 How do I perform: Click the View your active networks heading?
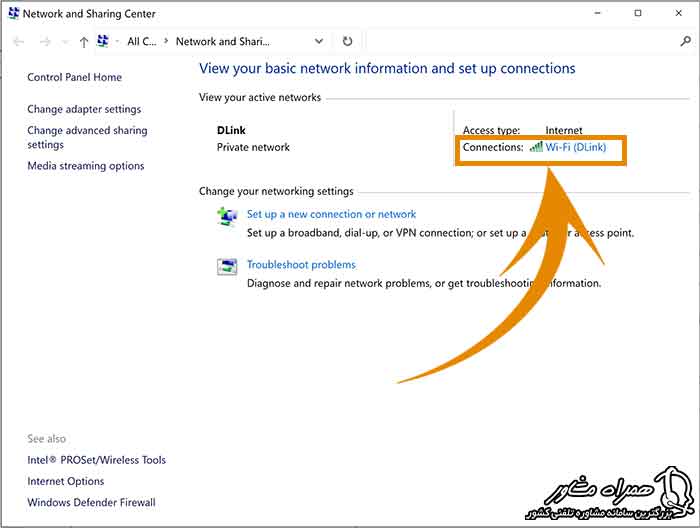tap(260, 97)
